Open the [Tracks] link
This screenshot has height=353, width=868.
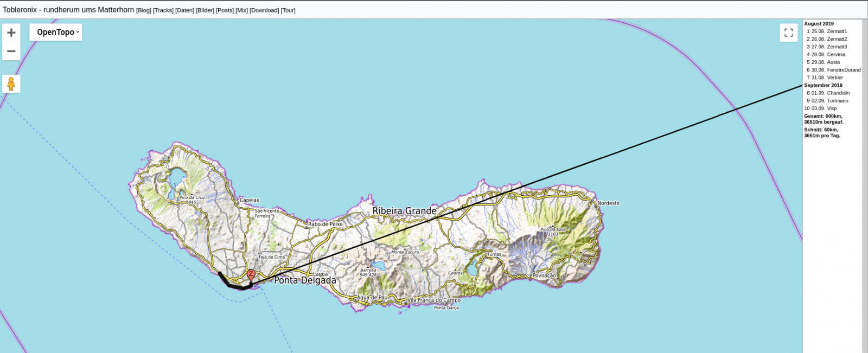(163, 10)
